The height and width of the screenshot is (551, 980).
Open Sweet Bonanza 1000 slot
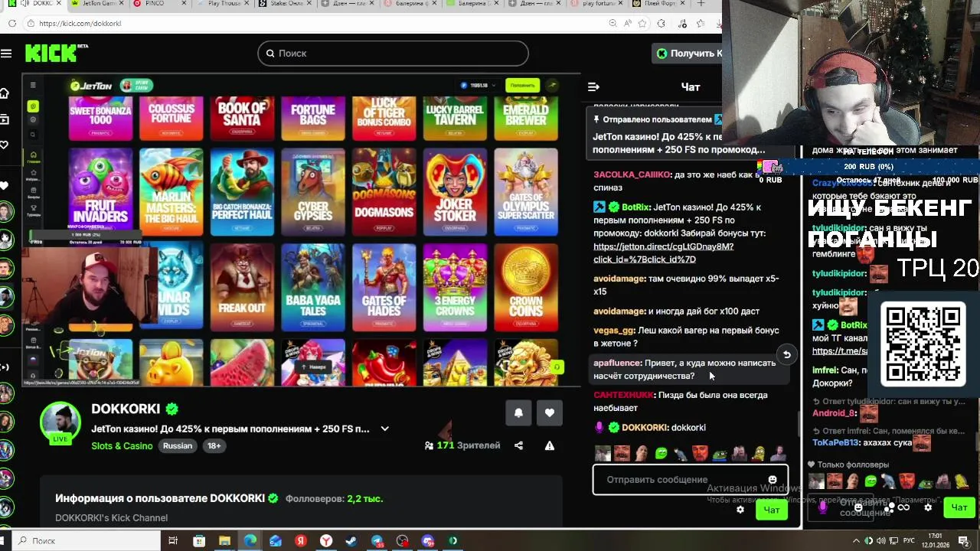tap(100, 119)
